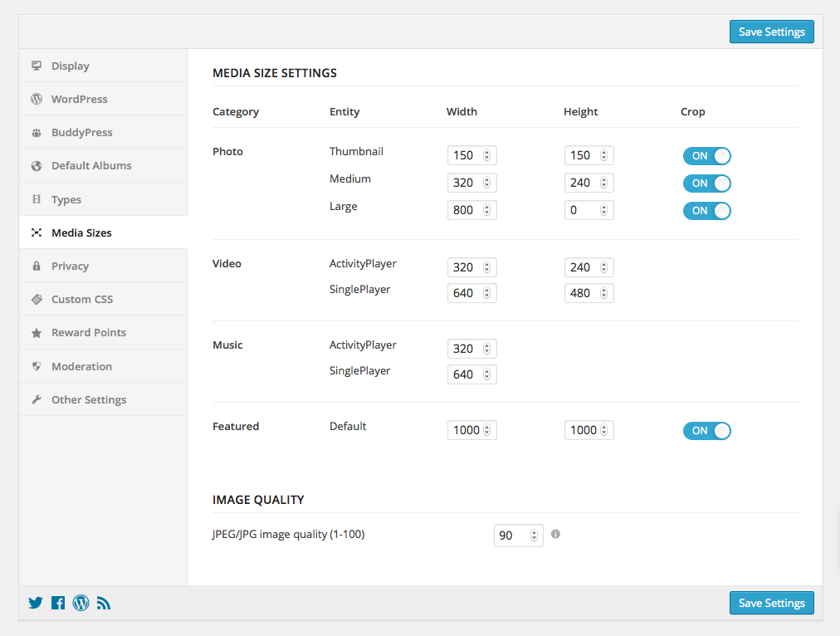This screenshot has height=636, width=840.
Task: Click the JPEG image quality stepper arrows
Action: (534, 536)
